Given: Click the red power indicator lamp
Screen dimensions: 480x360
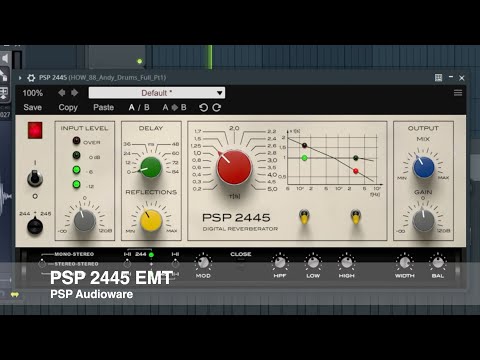Looking at the screenshot, I should [x=35, y=130].
